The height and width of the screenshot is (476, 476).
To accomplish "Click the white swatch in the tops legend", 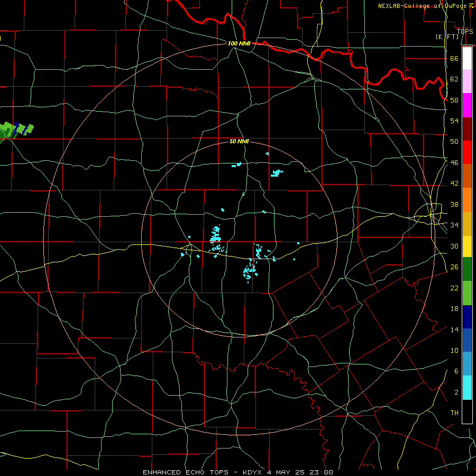I will (467, 58).
